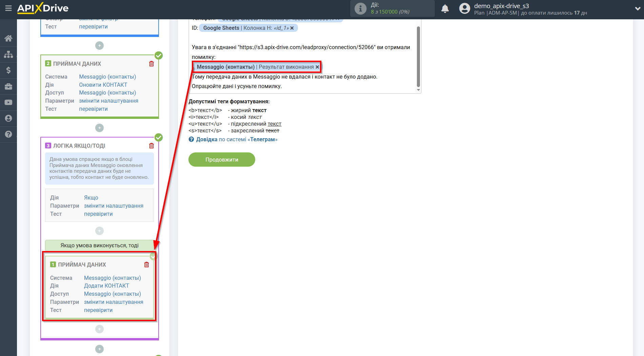This screenshot has height=356, width=644.
Task: Click the Допустимі теги форматування heading
Action: coord(229,102)
